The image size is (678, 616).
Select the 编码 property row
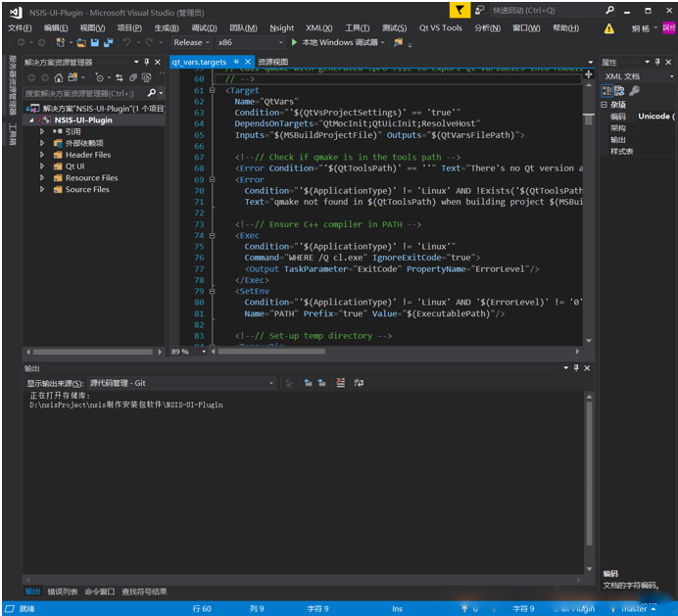(638, 117)
